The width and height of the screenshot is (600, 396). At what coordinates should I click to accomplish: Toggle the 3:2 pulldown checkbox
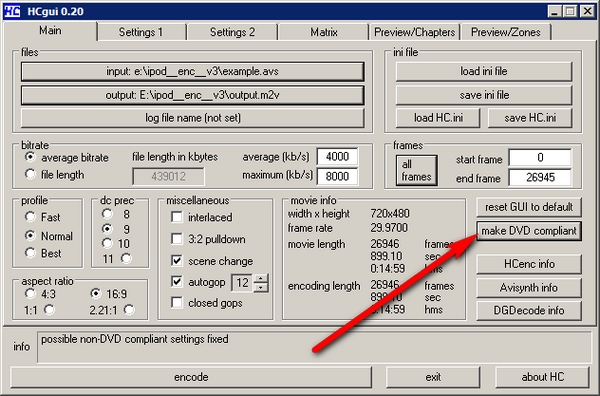pyautogui.click(x=177, y=239)
